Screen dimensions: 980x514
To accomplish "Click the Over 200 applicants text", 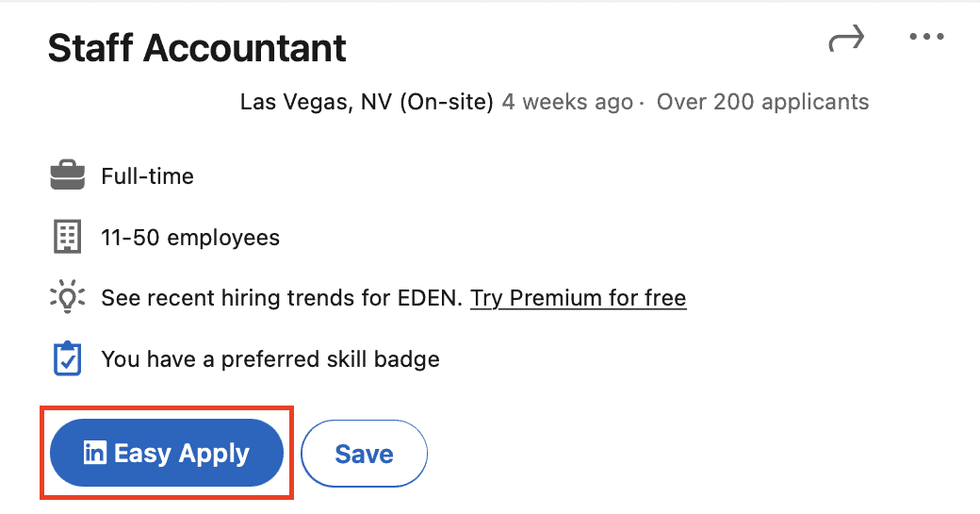I will pyautogui.click(x=762, y=102).
